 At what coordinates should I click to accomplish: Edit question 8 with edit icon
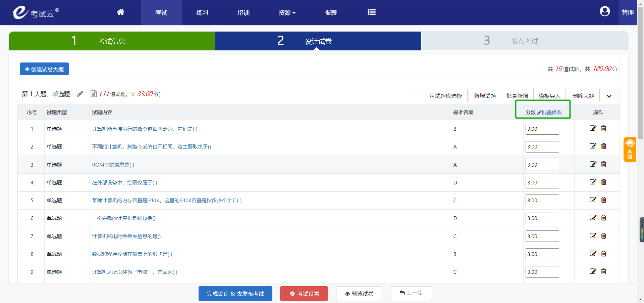(x=593, y=253)
